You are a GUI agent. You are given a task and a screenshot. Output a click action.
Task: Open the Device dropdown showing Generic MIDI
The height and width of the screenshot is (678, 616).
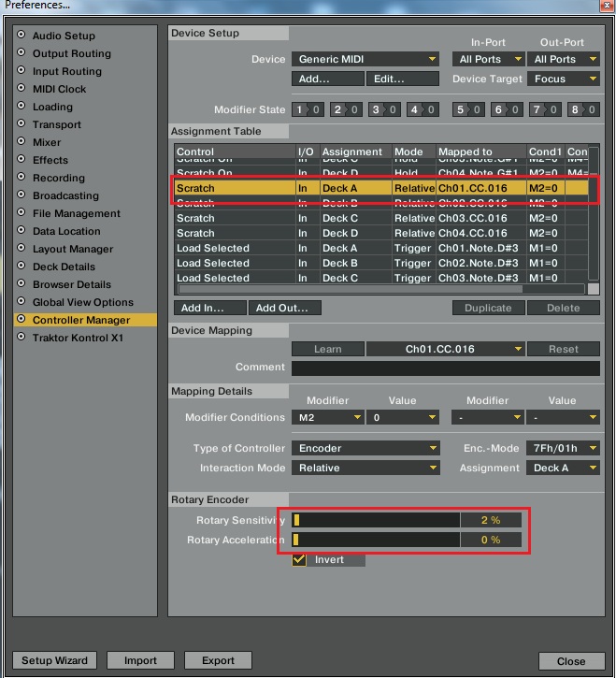(365, 59)
